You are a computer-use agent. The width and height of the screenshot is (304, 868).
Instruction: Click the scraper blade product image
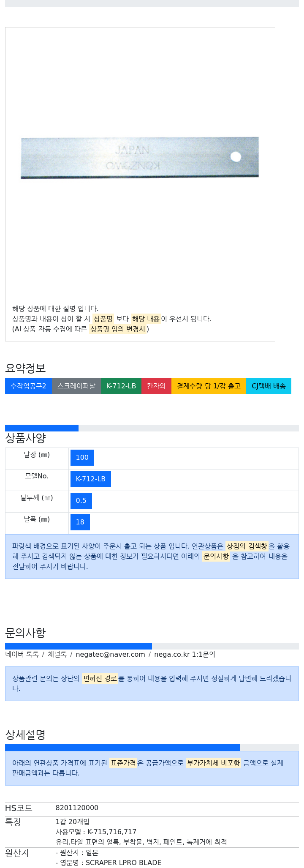click(140, 158)
